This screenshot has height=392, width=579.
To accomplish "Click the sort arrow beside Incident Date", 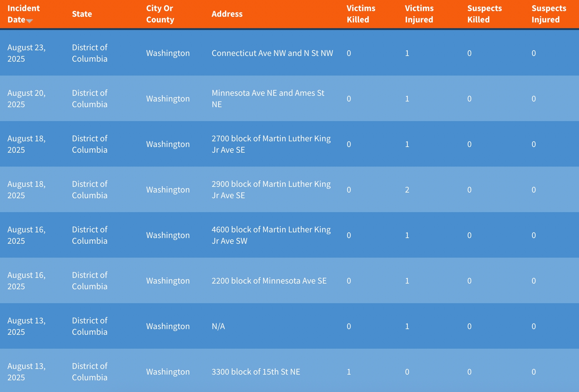I will [x=29, y=21].
